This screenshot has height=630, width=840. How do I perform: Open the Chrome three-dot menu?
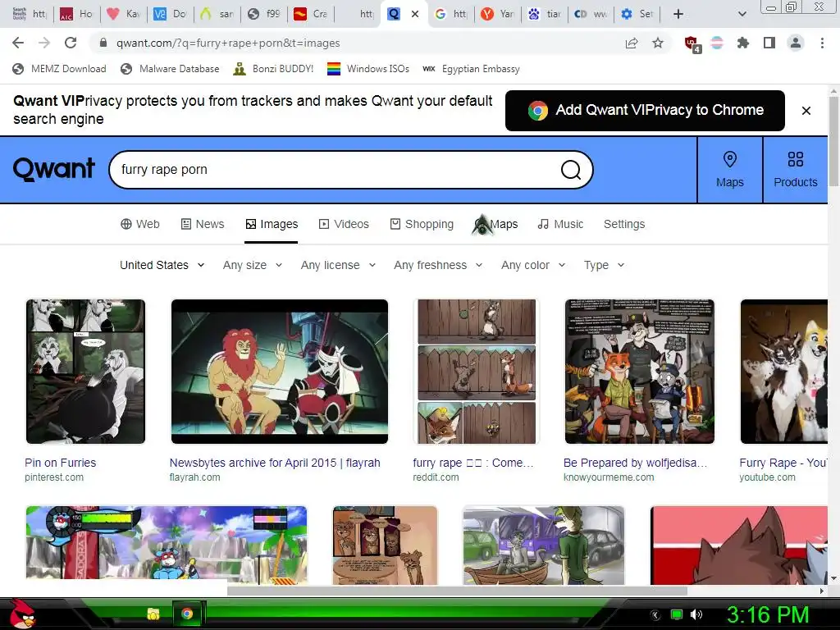point(822,43)
